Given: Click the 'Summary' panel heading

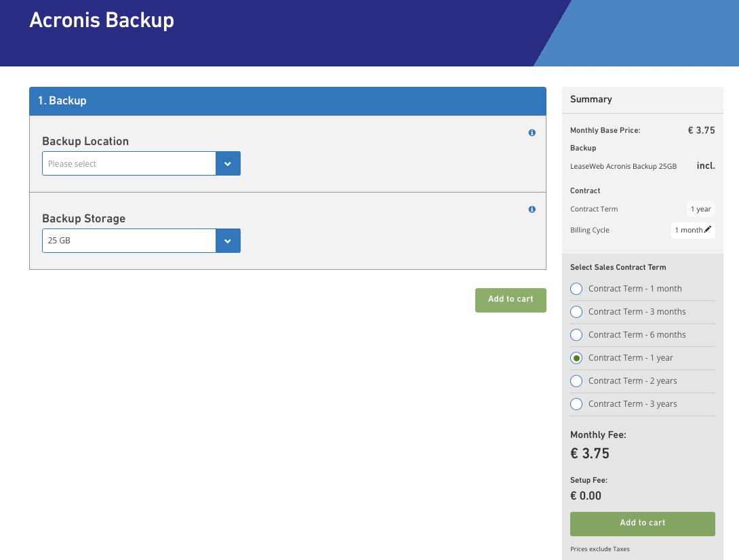Looking at the screenshot, I should 591,100.
